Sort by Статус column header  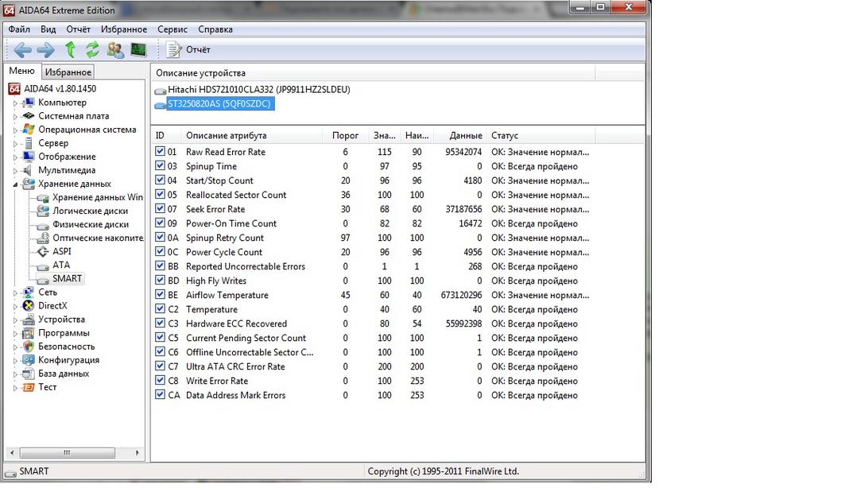[x=541, y=136]
